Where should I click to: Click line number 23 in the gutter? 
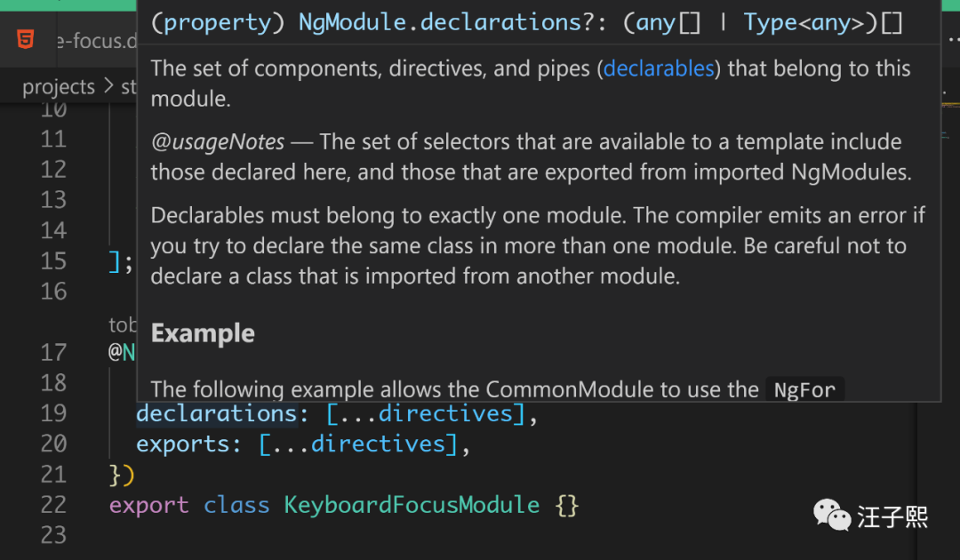(53, 534)
